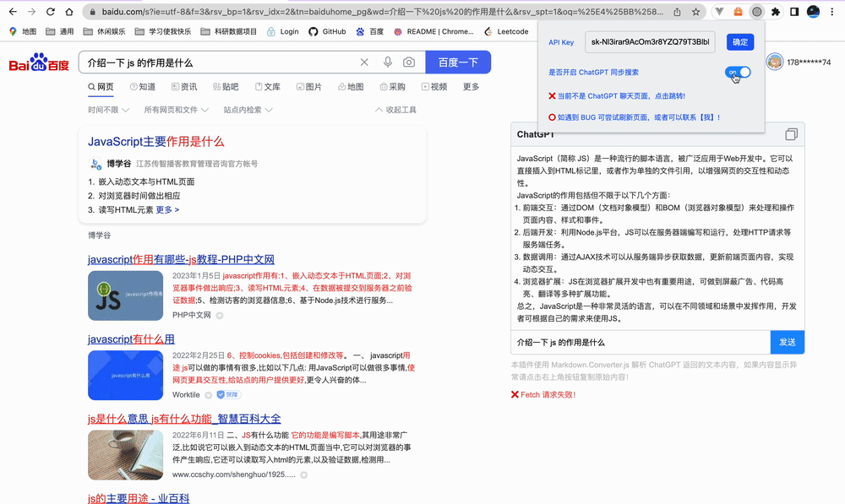
Task: Start voice search with the microphone icon
Action: (388, 62)
